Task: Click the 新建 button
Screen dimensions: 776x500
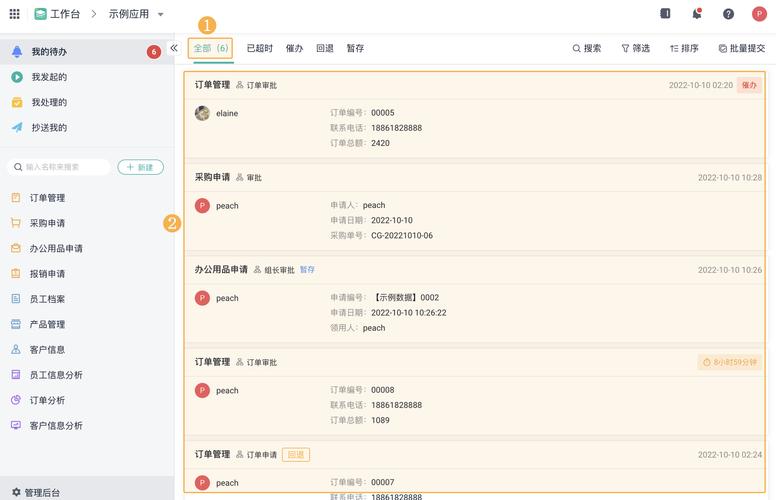Action: pos(140,167)
